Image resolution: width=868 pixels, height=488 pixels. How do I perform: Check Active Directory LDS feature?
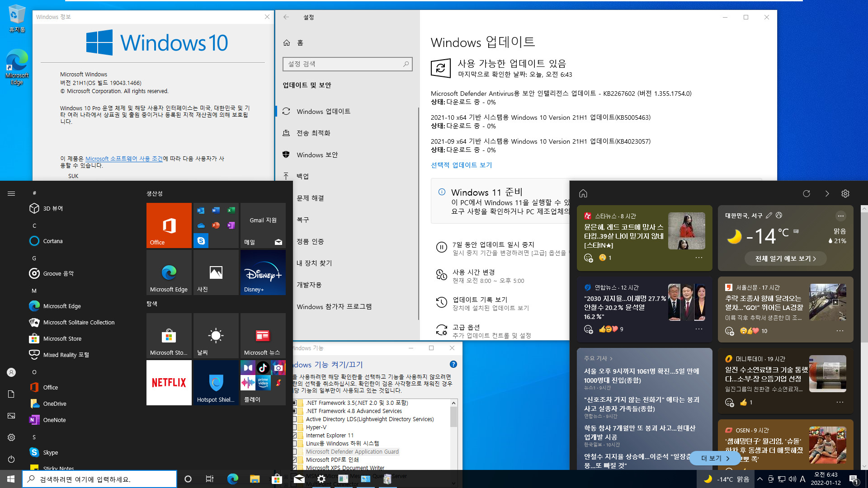tap(294, 419)
